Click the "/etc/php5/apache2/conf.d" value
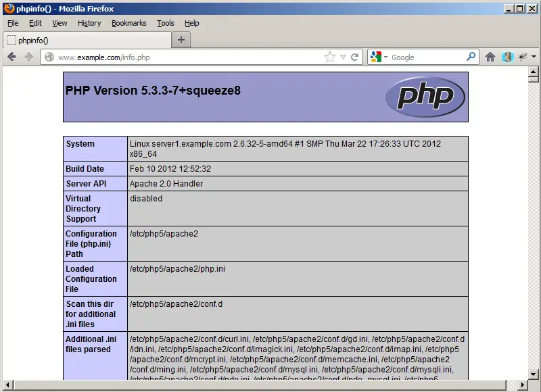 pyautogui.click(x=176, y=304)
